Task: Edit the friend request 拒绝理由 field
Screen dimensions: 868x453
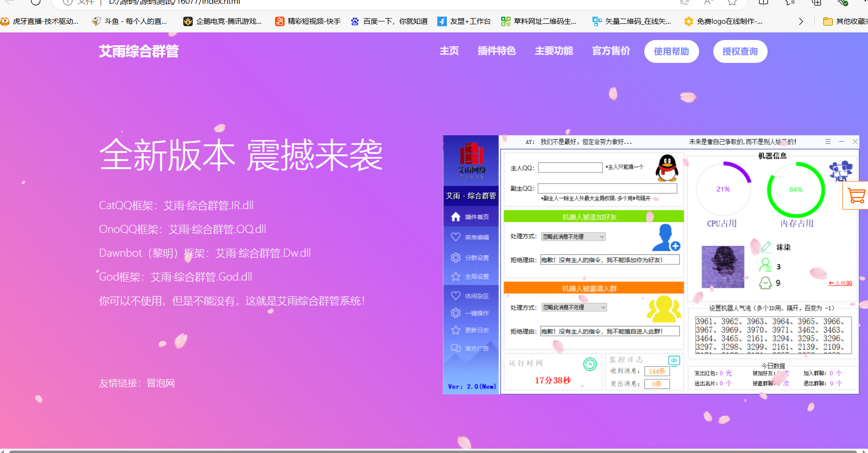Action: [x=610, y=260]
